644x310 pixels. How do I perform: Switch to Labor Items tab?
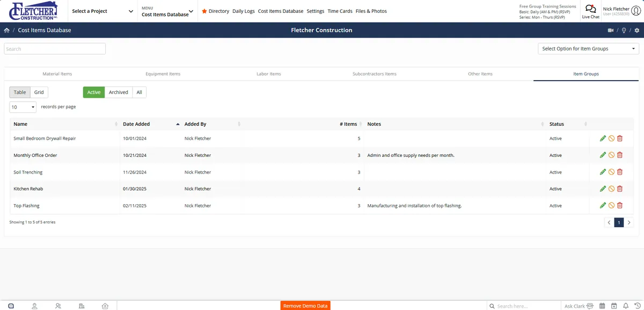269,74
